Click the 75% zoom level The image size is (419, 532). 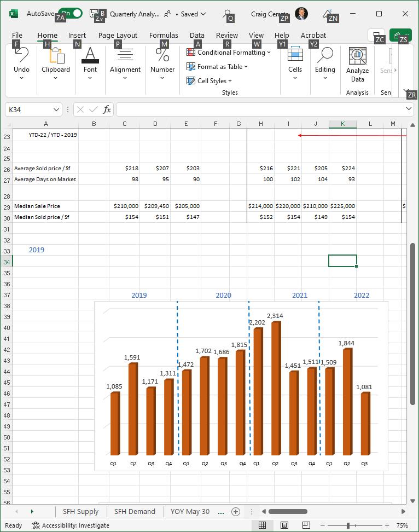pos(403,525)
